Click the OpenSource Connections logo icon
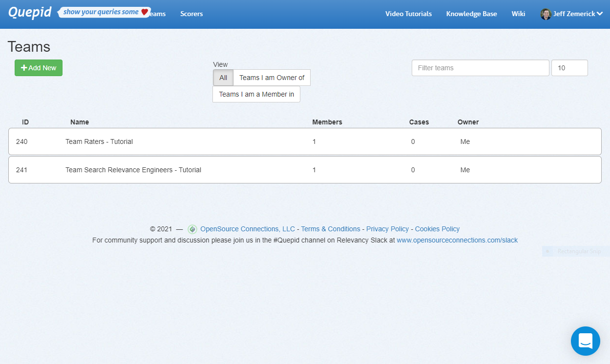The width and height of the screenshot is (610, 364). pyautogui.click(x=192, y=229)
